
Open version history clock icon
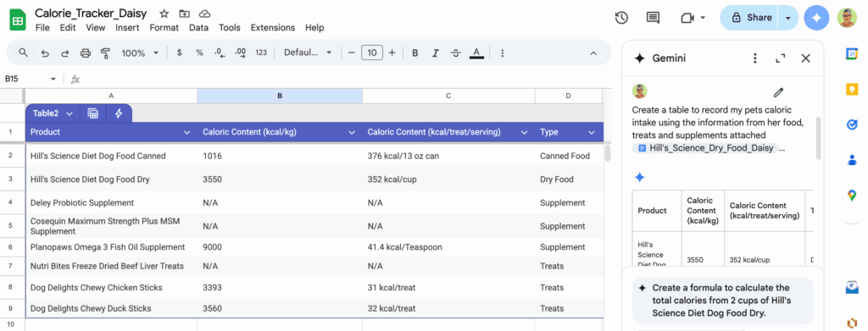click(621, 18)
